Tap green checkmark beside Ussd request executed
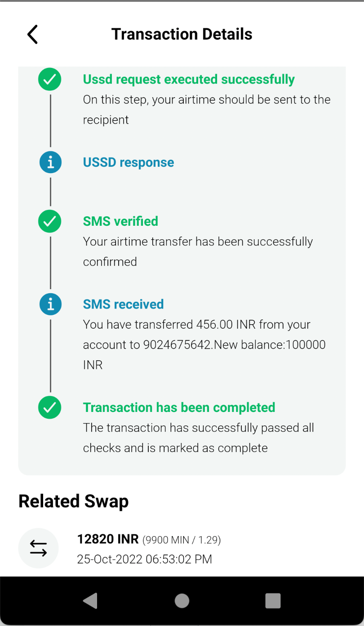Screen dimensions: 364x626 (50, 80)
